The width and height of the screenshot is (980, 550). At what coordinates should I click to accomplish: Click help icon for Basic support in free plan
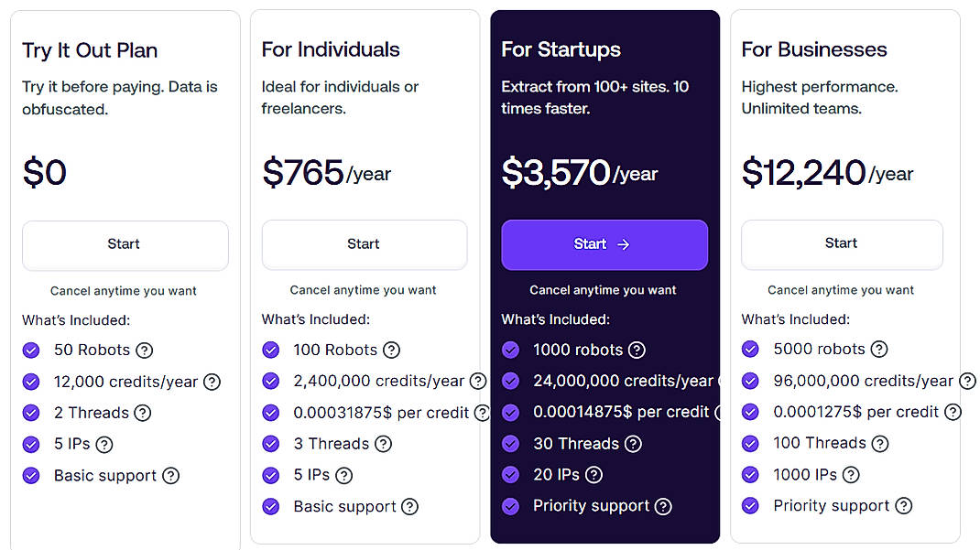(x=170, y=475)
